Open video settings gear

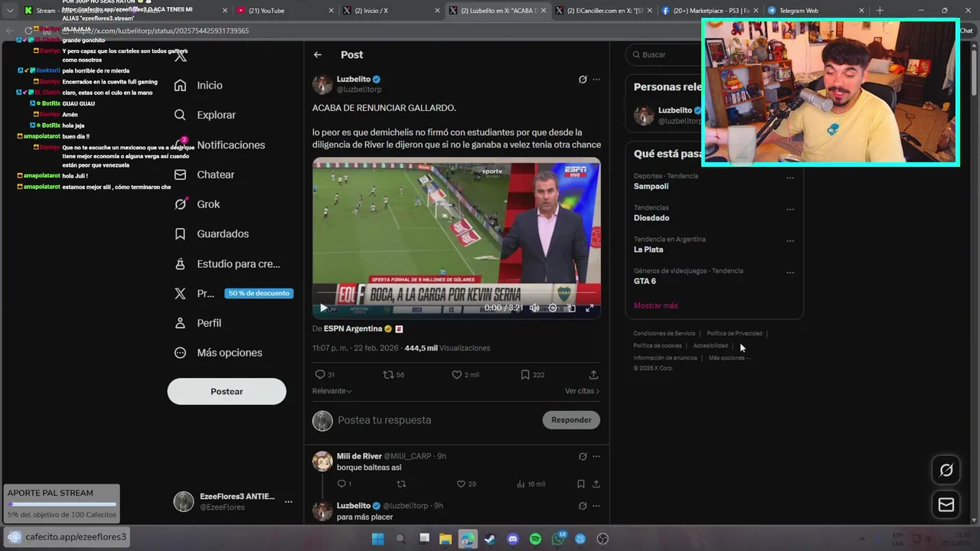pyautogui.click(x=553, y=308)
